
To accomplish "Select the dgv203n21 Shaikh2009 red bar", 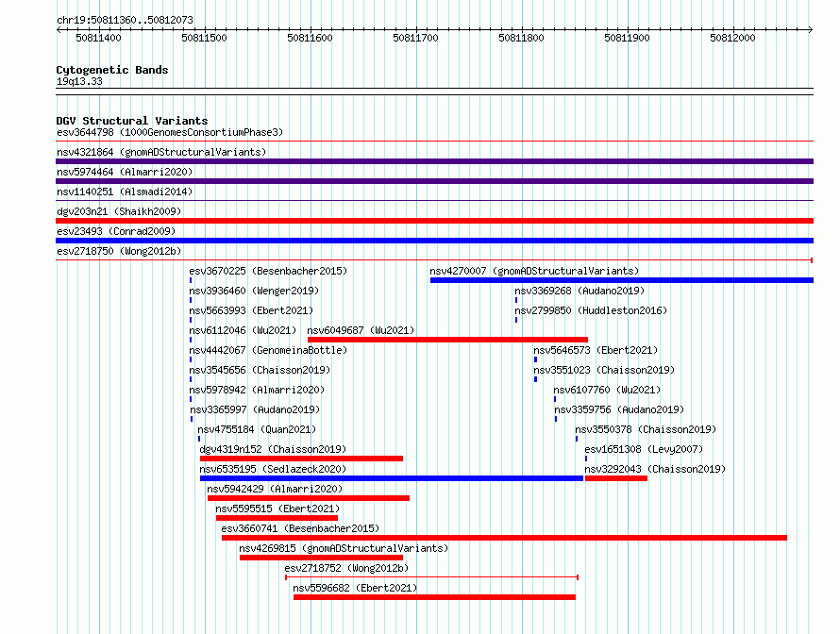I will click(x=434, y=221).
